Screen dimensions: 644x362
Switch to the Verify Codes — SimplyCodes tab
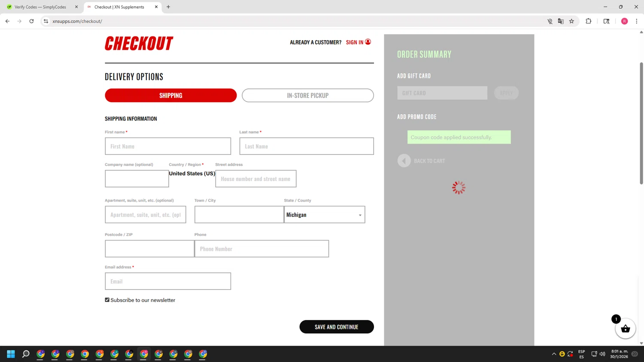tap(40, 7)
